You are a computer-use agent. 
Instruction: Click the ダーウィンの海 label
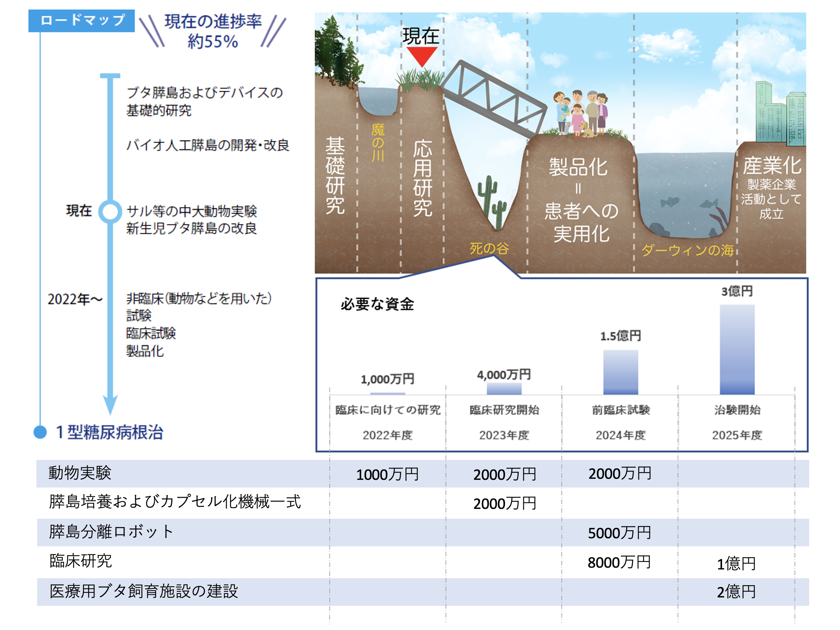pos(687,250)
